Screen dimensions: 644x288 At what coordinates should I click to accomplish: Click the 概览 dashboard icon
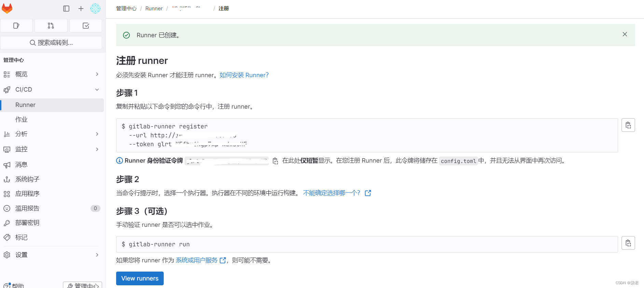pos(7,74)
